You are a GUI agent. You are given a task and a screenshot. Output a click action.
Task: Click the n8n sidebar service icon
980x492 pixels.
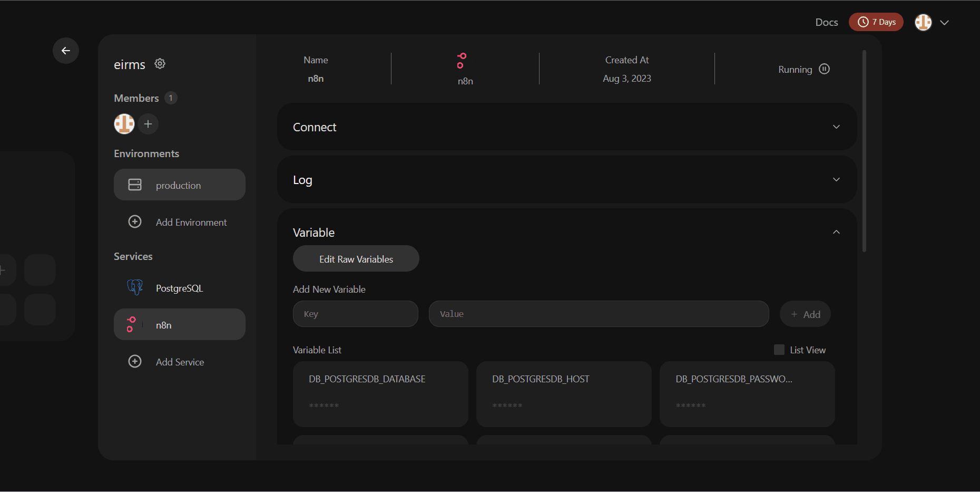131,324
